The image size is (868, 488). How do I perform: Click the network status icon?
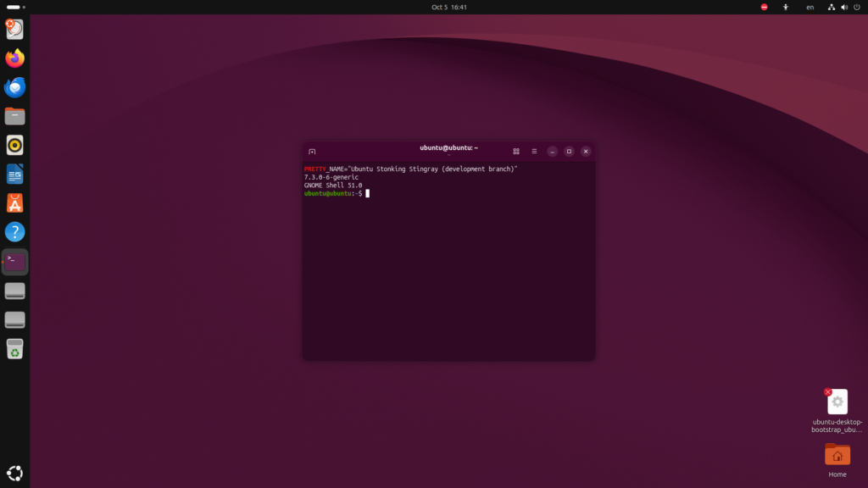[x=832, y=7]
